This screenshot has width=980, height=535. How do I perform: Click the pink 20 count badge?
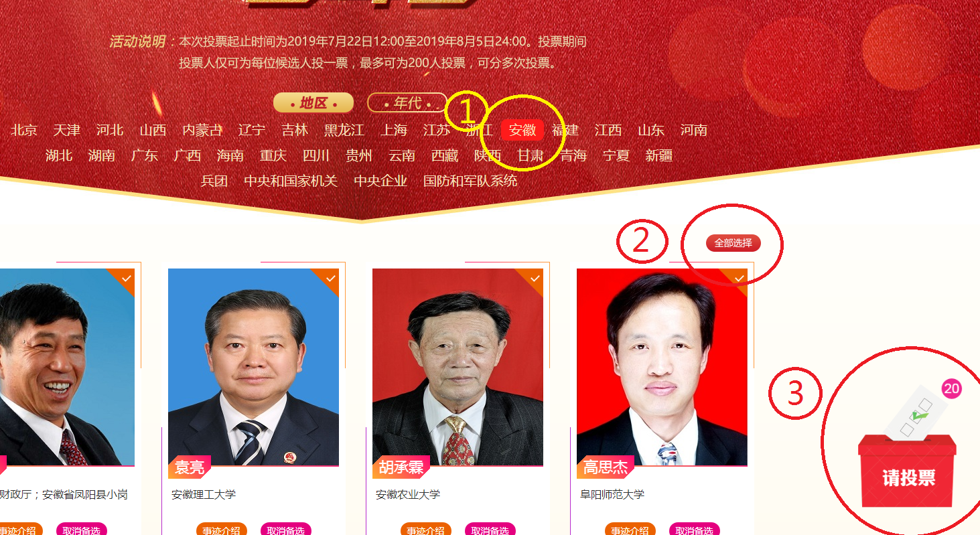[951, 388]
